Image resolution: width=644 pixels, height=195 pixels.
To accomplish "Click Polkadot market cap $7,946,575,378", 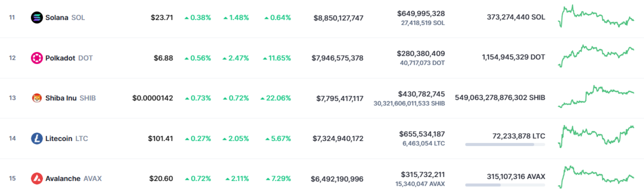I will point(337,58).
